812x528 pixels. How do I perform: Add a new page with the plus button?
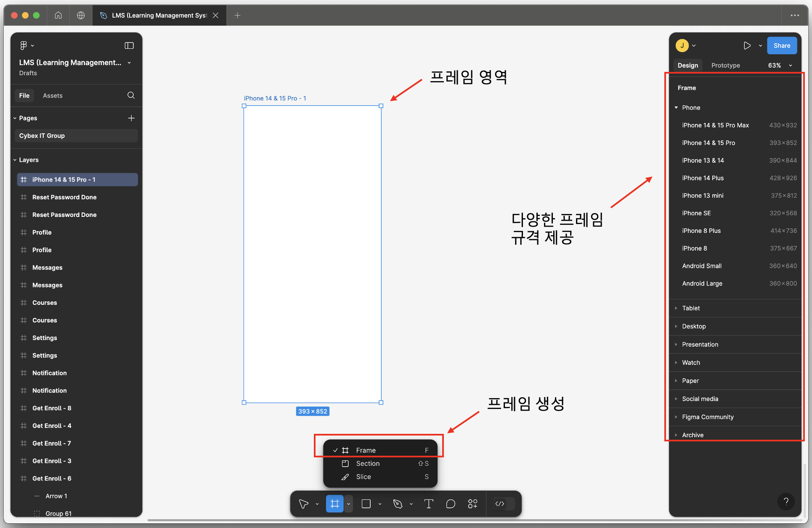131,118
